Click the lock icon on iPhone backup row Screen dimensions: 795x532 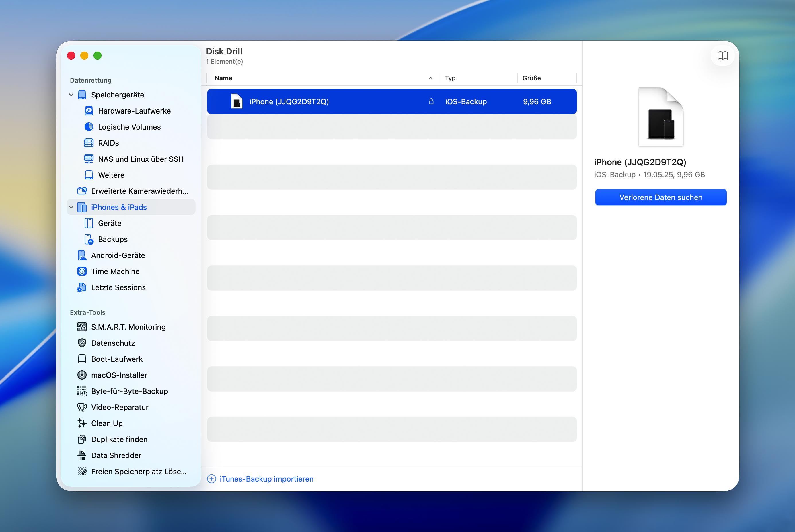point(431,101)
